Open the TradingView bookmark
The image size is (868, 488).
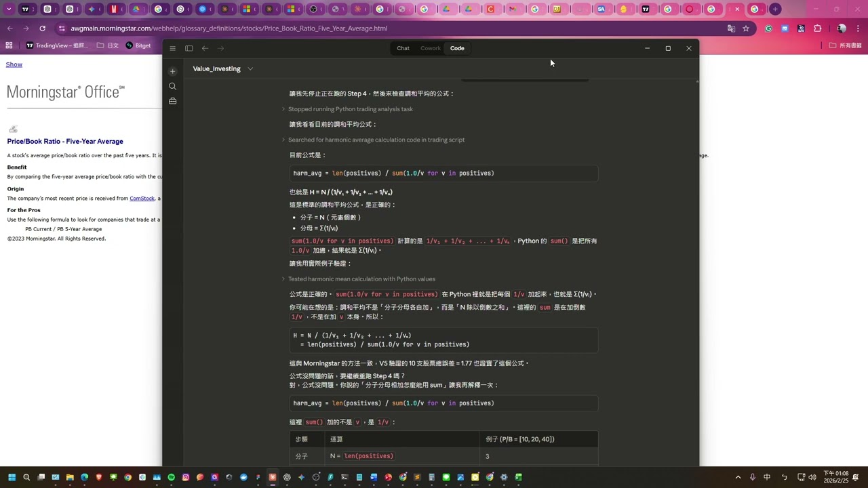coord(57,45)
